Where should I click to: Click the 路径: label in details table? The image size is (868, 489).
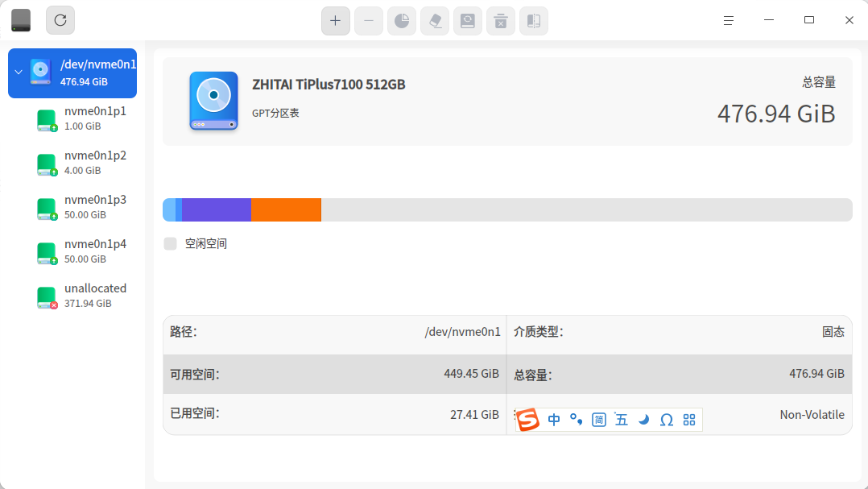pyautogui.click(x=184, y=332)
